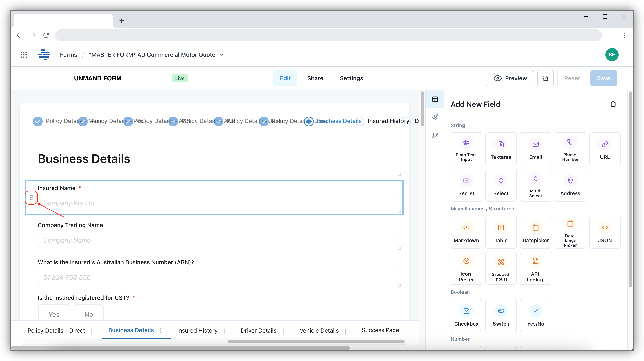This screenshot has height=361, width=644.
Task: Switch to the Settings tab
Action: click(x=351, y=78)
